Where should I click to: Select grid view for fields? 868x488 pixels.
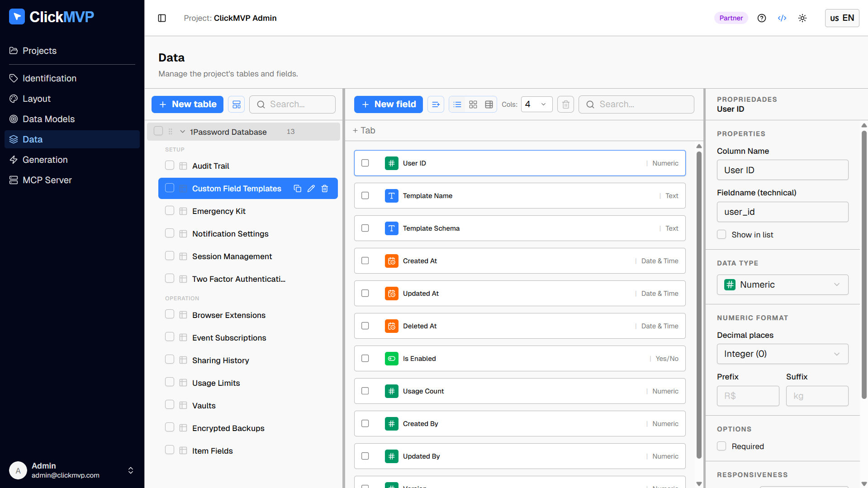pos(473,104)
